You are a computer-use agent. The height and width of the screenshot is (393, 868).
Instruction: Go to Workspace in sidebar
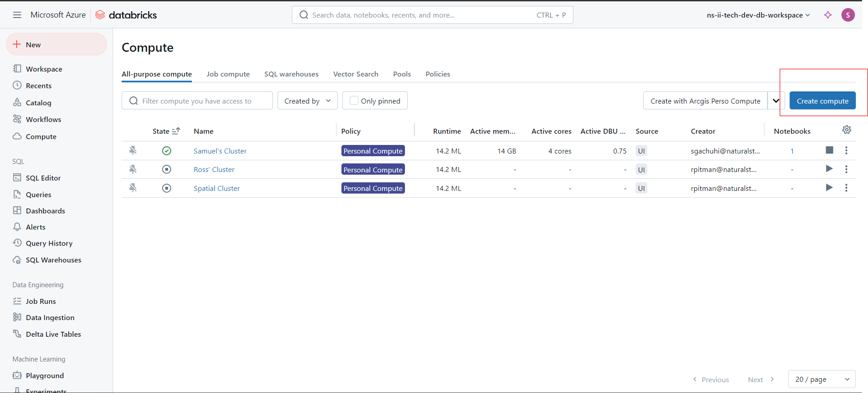44,69
